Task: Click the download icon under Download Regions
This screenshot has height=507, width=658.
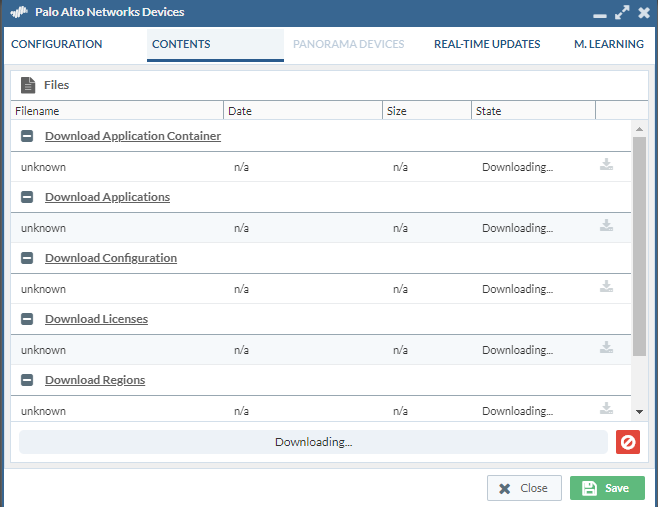Action: click(x=606, y=408)
